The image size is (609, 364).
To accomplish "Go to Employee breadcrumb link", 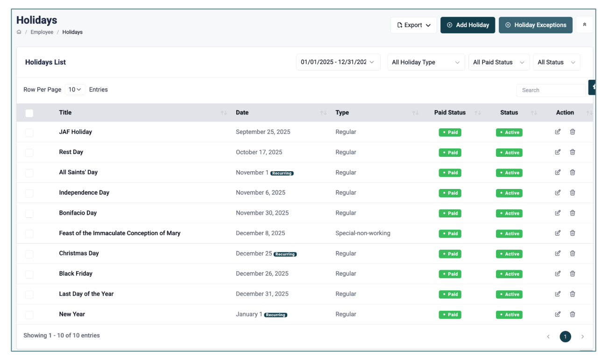I will [42, 32].
